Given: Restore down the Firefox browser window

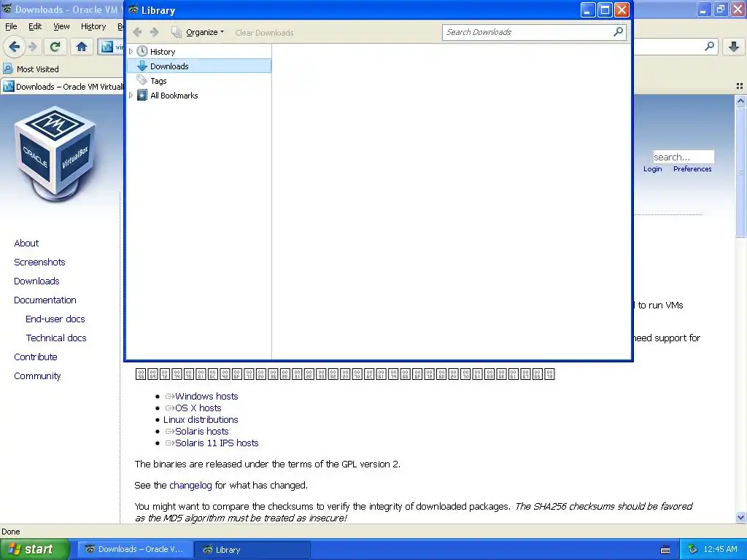Looking at the screenshot, I should [720, 9].
